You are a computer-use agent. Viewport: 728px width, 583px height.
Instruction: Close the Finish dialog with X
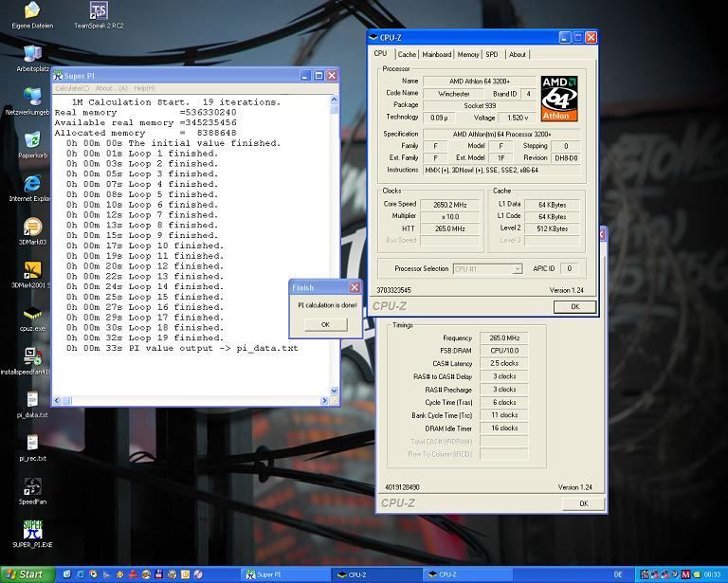point(355,287)
